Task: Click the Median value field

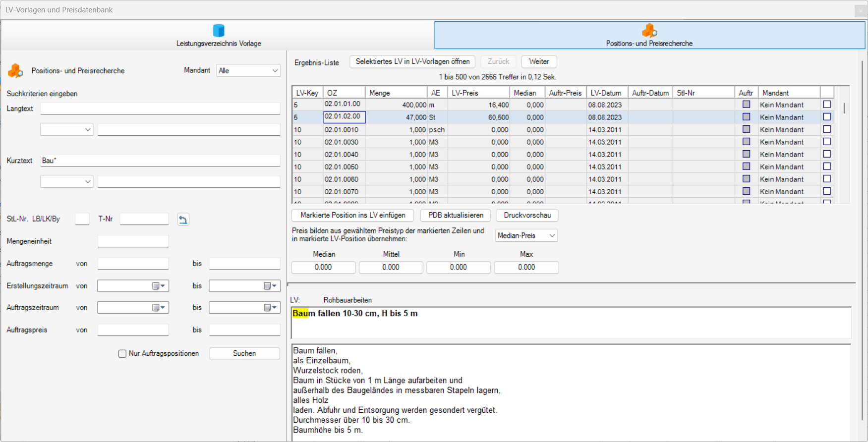Action: [323, 268]
